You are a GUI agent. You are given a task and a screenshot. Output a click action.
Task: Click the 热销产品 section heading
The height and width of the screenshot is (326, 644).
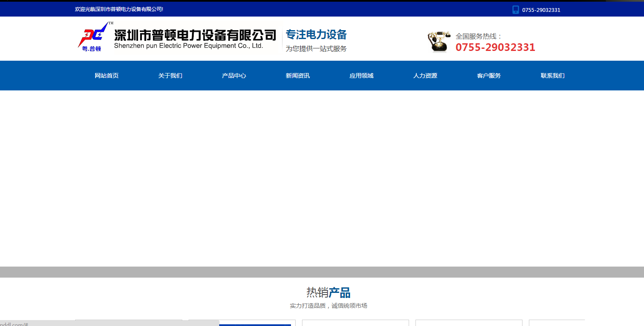[328, 292]
